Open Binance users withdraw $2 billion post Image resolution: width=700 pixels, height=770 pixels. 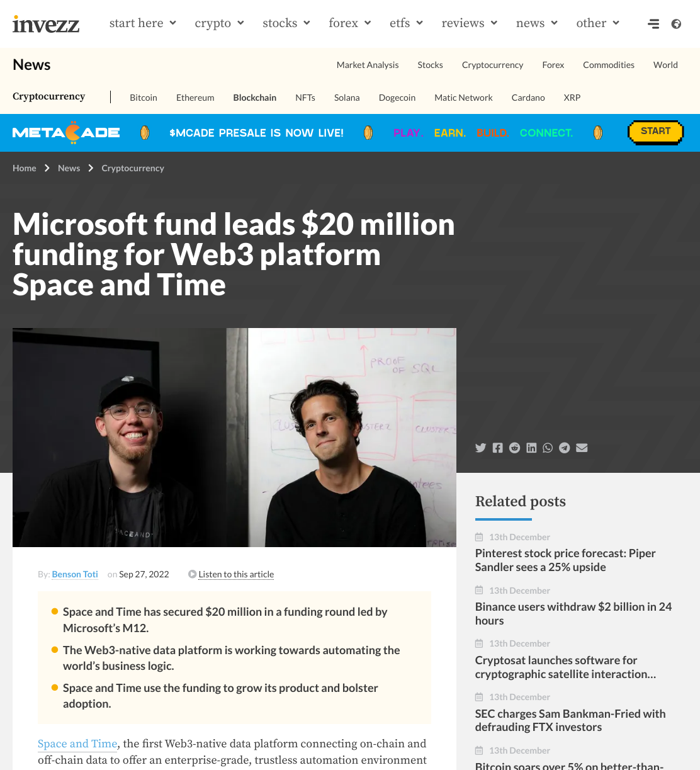(573, 614)
